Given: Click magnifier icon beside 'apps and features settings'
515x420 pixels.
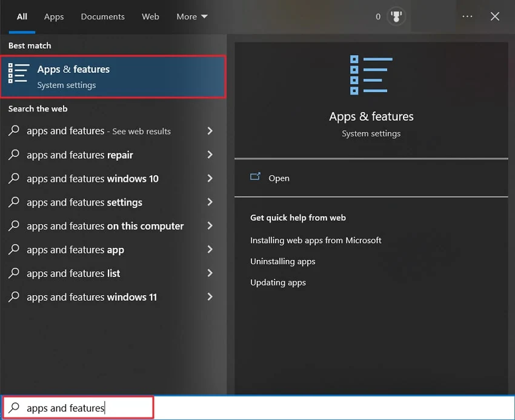Looking at the screenshot, I should pos(14,202).
